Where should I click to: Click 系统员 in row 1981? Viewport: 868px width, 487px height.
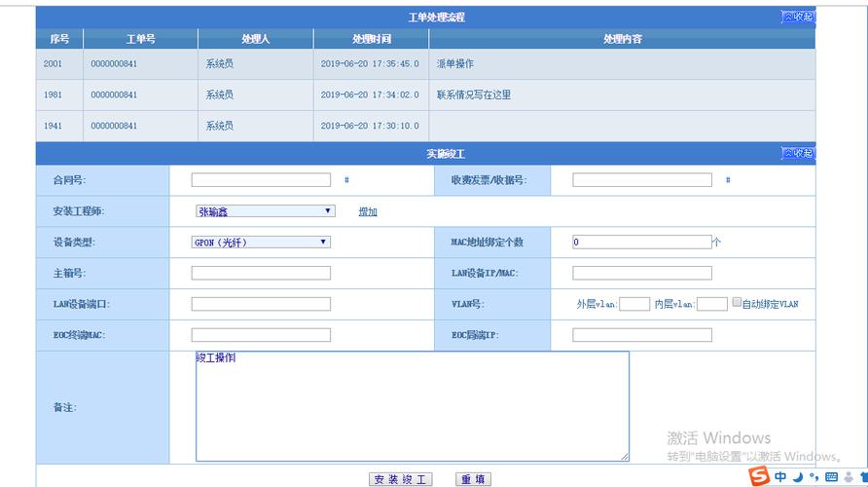(x=220, y=94)
